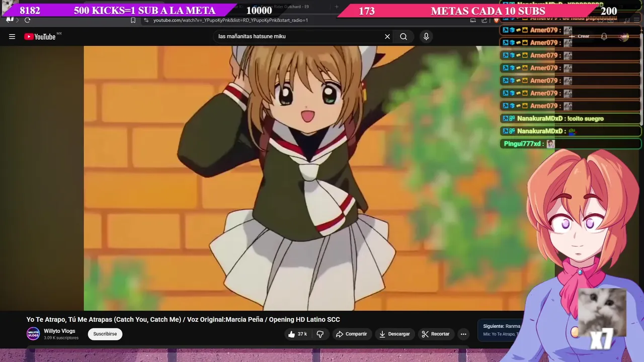This screenshot has width=644, height=362.
Task: Click the address bar URL
Action: click(x=230, y=20)
